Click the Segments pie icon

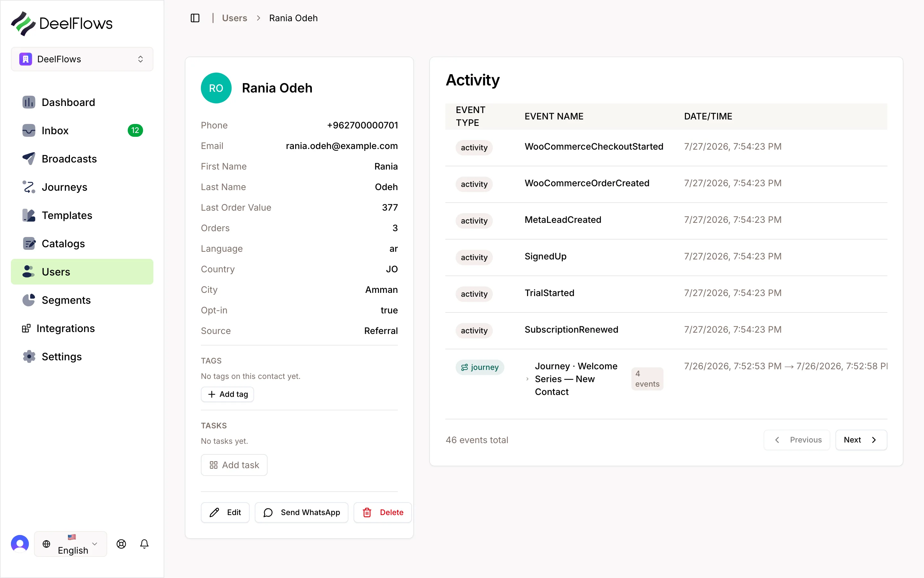29,300
